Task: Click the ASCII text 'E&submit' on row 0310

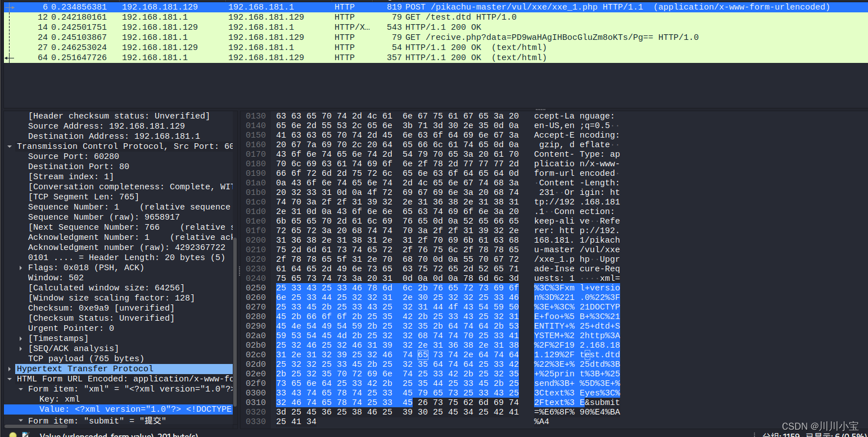Action: pyautogui.click(x=600, y=402)
